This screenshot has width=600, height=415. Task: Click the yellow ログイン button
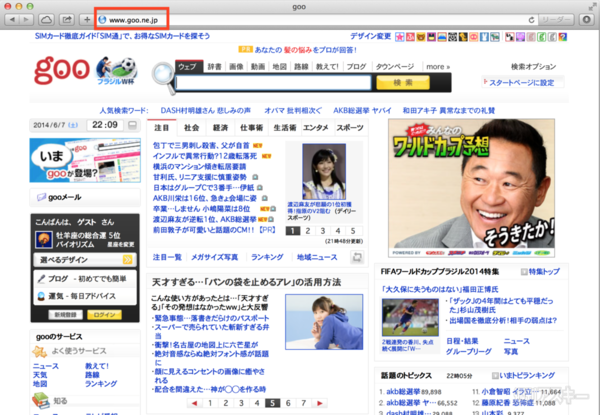coord(104,315)
